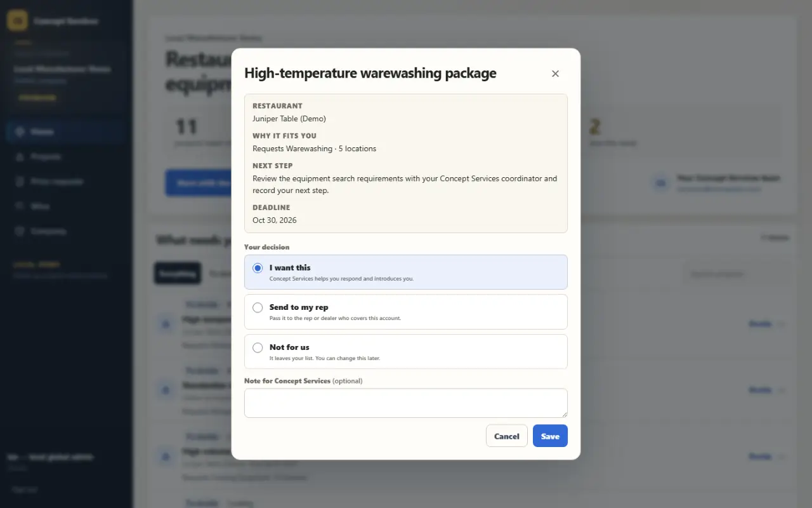This screenshot has height=508, width=812.
Task: Click the Company sidebar icon
Action: tap(20, 231)
